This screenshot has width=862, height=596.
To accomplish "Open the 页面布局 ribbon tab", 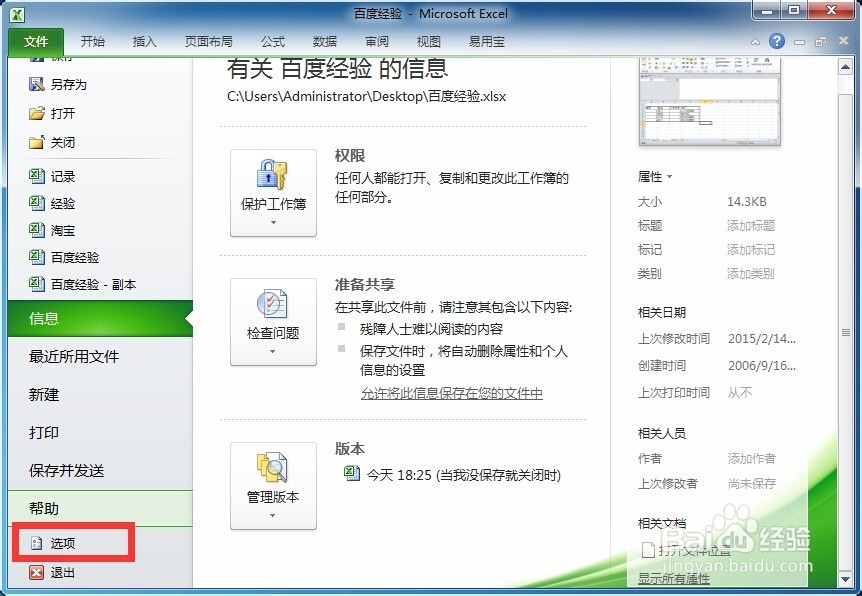I will tap(209, 42).
